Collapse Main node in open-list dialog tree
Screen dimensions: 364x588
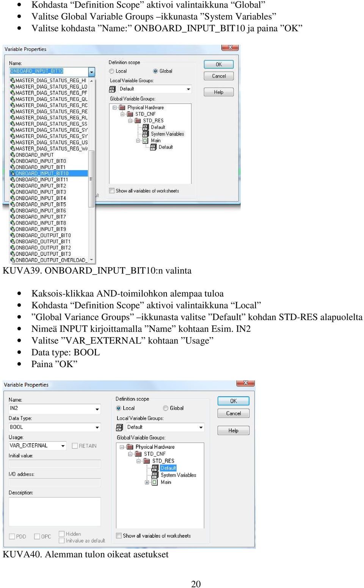[138, 140]
